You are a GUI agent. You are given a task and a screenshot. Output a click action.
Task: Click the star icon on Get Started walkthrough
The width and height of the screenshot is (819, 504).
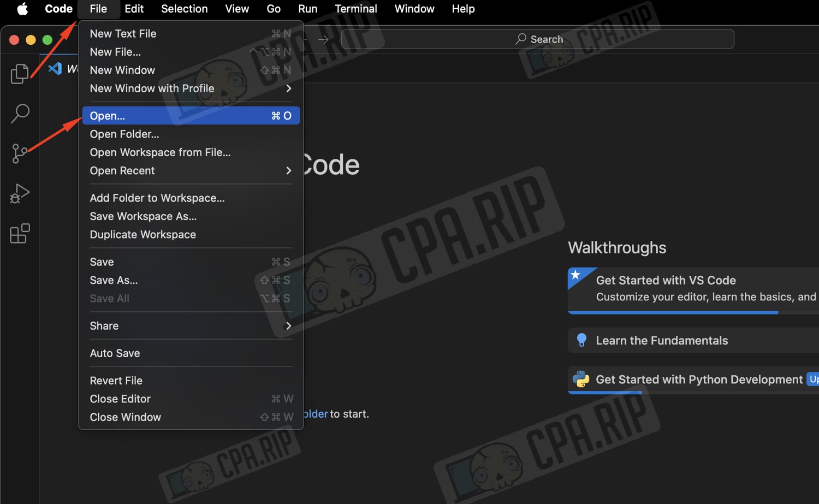(575, 275)
